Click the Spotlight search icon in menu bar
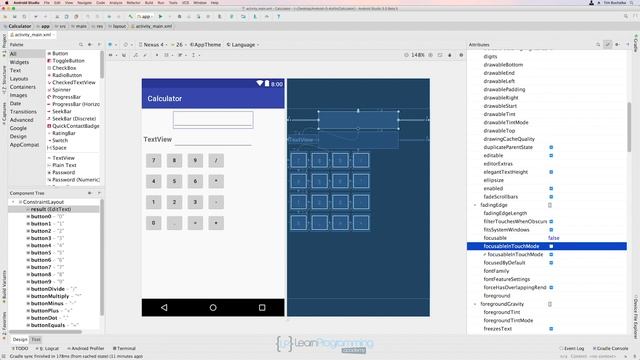 click(630, 3)
